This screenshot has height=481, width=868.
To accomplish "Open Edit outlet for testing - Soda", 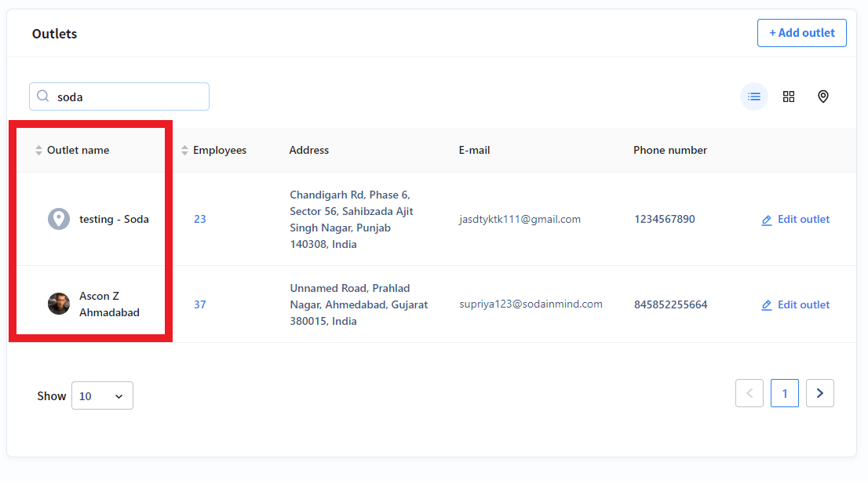I will pos(803,220).
